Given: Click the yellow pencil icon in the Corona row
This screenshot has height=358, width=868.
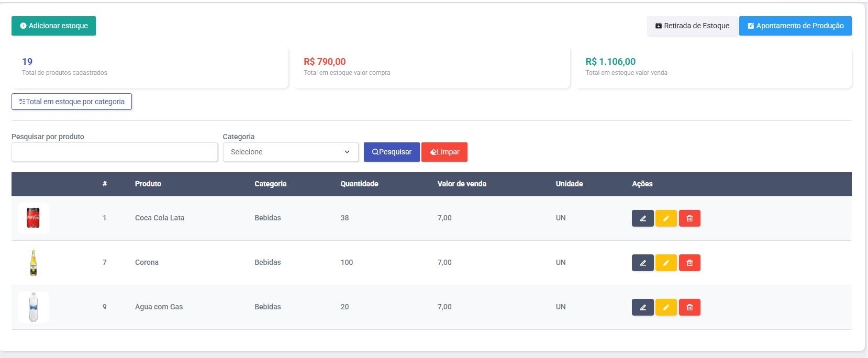Looking at the screenshot, I should pyautogui.click(x=666, y=263).
